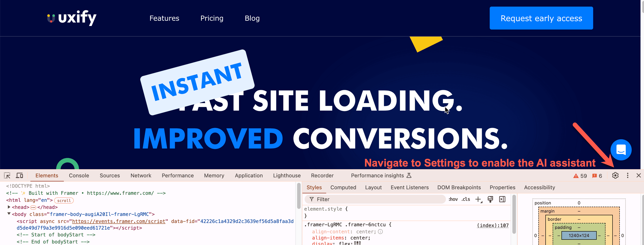Click the new style rule plus icon
This screenshot has height=245, width=644.
(478, 199)
